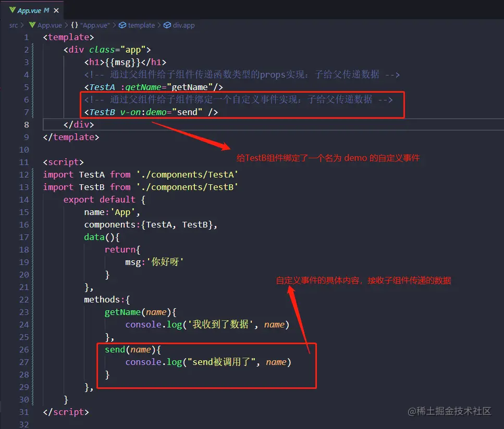Click the v-on:demo directive on line 7
504x429 pixels.
click(x=143, y=112)
